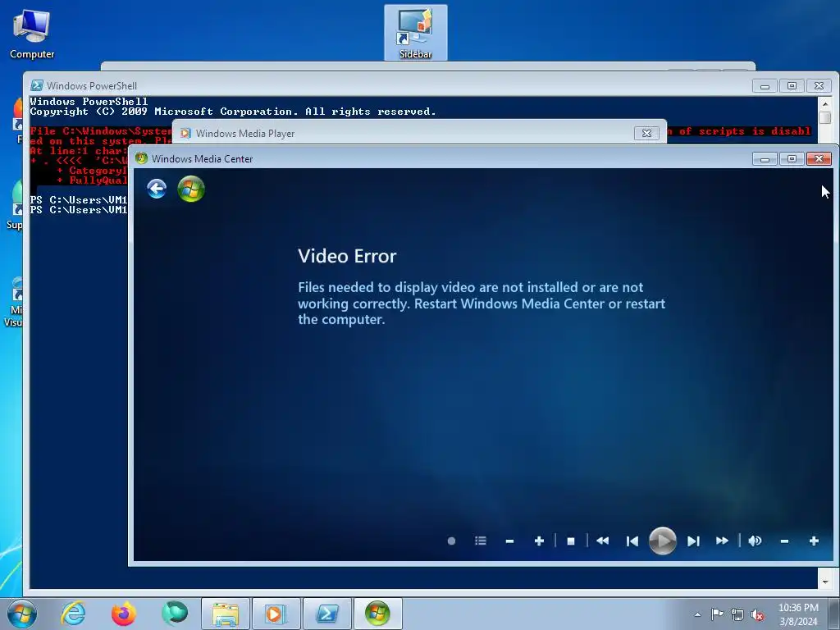Close the Windows Media Player window
The width and height of the screenshot is (840, 630).
click(x=646, y=134)
